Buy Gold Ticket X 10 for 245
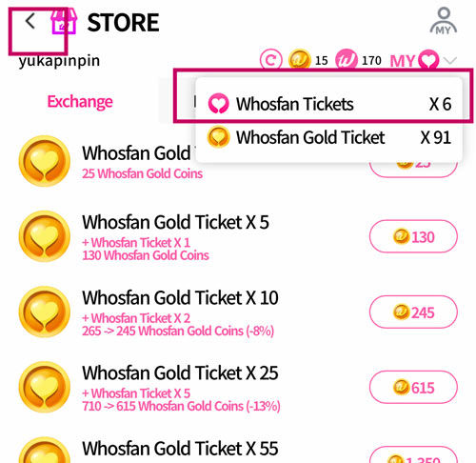The width and height of the screenshot is (476, 463). point(413,312)
